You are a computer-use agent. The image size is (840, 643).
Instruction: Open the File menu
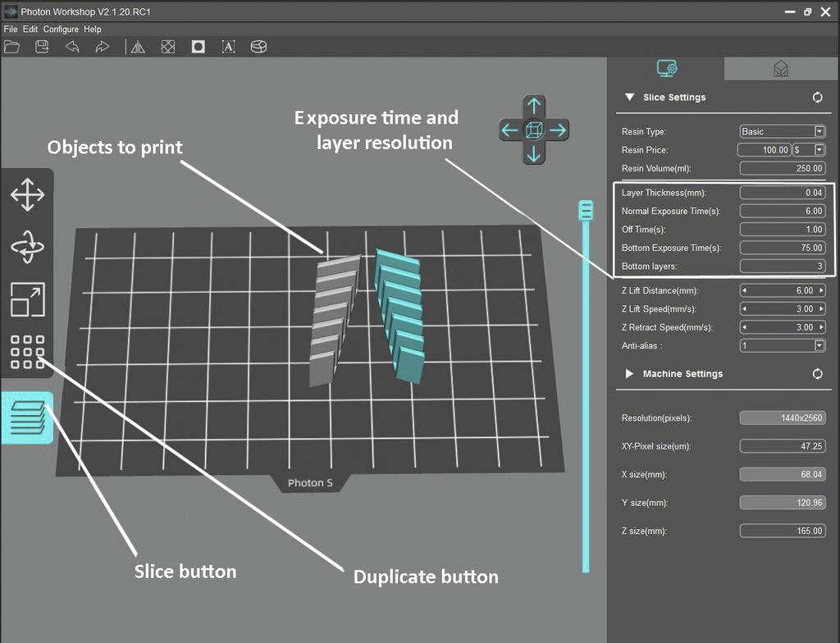(10, 29)
